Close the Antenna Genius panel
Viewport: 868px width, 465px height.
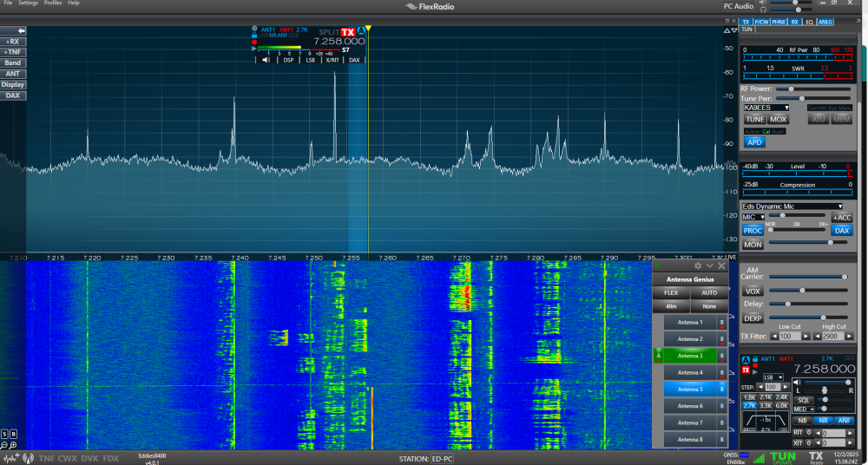pyautogui.click(x=720, y=266)
